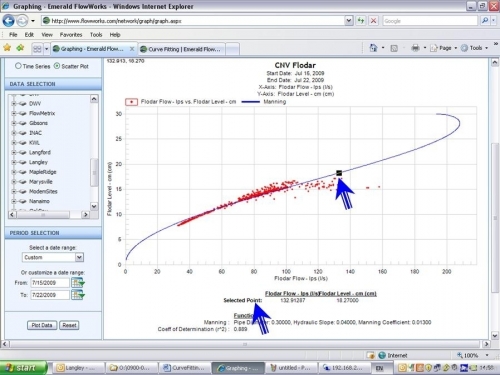Open the O:/0900 folder taskbar item

[131, 368]
